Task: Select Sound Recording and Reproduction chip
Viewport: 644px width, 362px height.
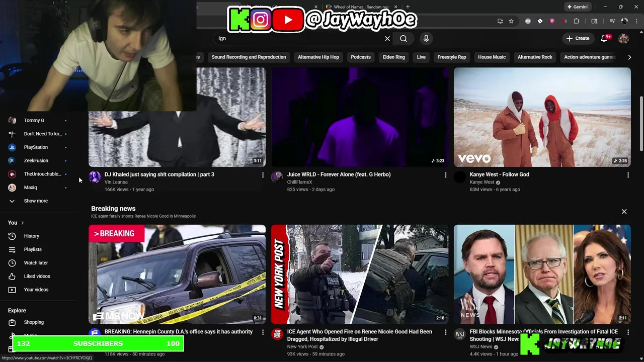Action: (249, 57)
